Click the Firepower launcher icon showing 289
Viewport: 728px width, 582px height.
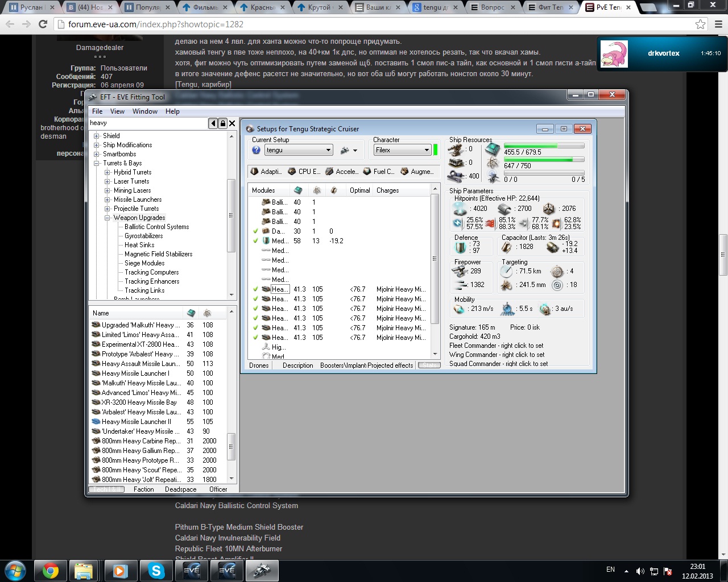(x=460, y=271)
